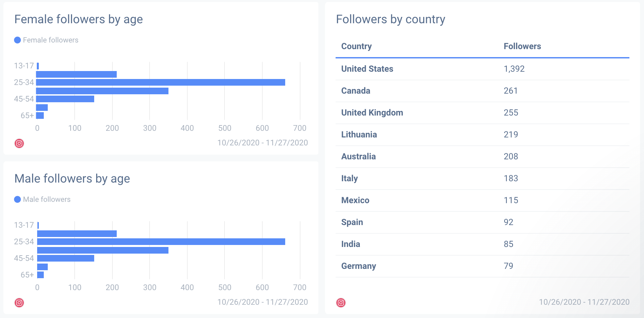Click the Followers by country title
This screenshot has width=644, height=318.
click(x=390, y=19)
